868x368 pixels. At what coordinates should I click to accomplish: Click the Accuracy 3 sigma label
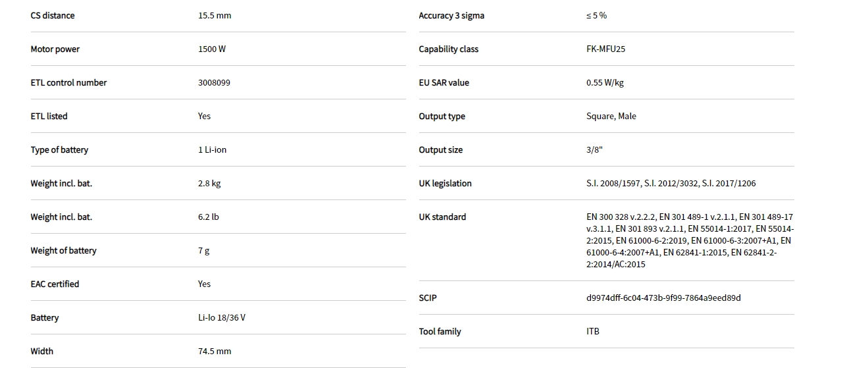pos(451,16)
